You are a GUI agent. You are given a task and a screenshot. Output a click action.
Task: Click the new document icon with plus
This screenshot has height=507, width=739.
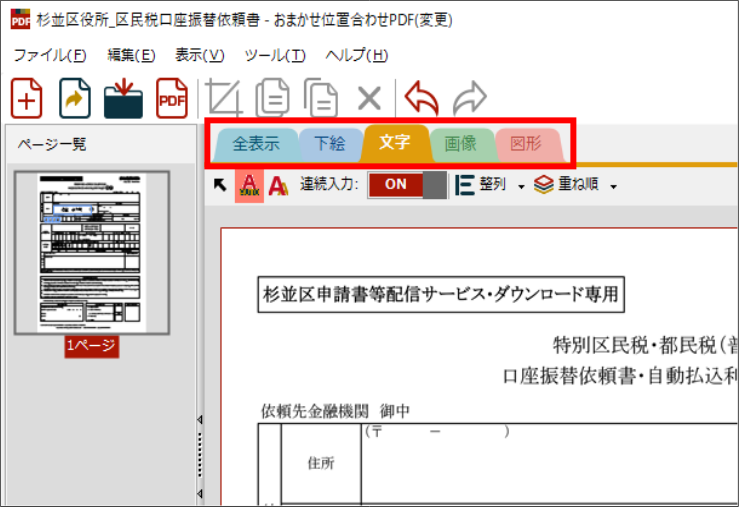pyautogui.click(x=27, y=98)
